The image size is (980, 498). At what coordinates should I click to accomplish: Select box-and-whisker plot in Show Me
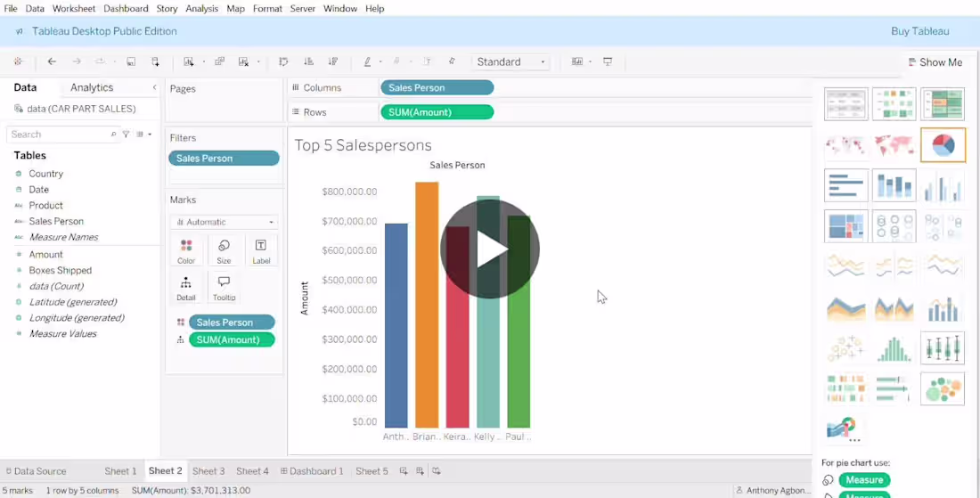point(943,347)
